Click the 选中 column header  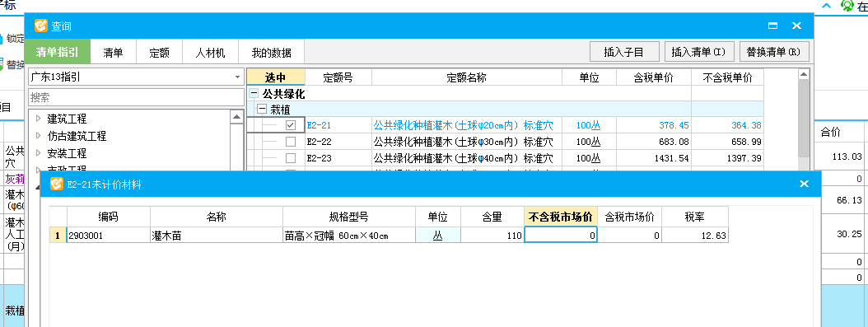276,77
